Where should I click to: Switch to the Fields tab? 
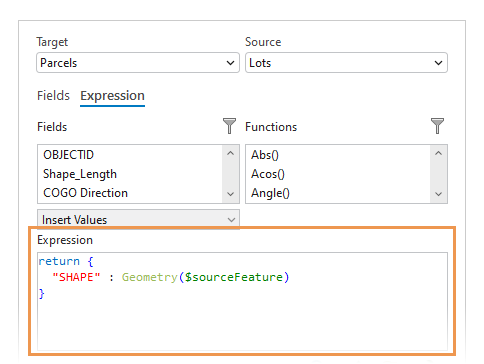pyautogui.click(x=53, y=96)
